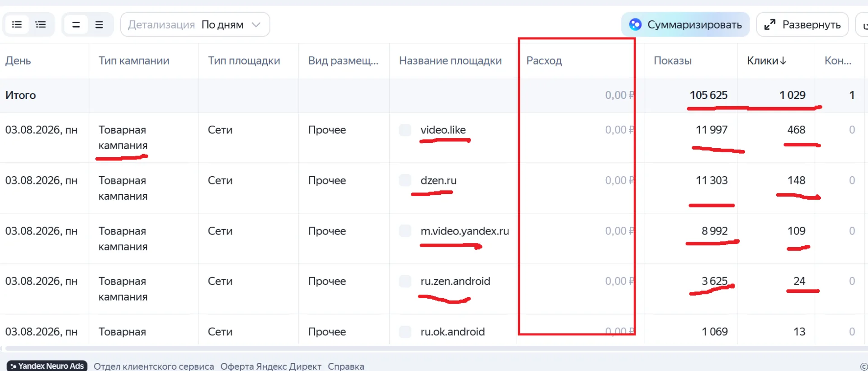Select clicks value 13
This screenshot has width=868, height=371.
799,332
